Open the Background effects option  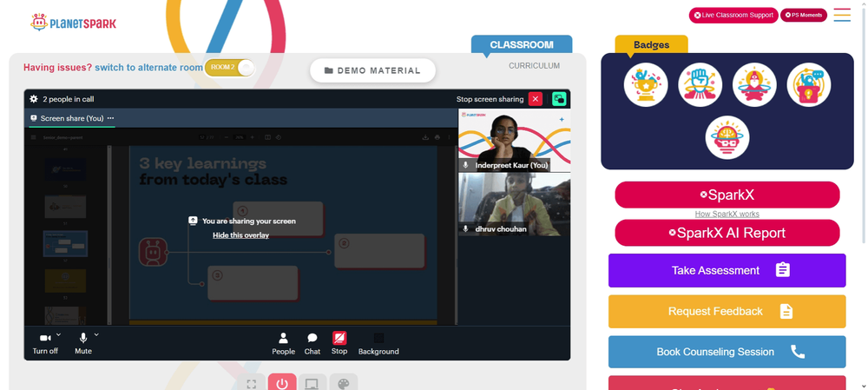pyautogui.click(x=378, y=343)
